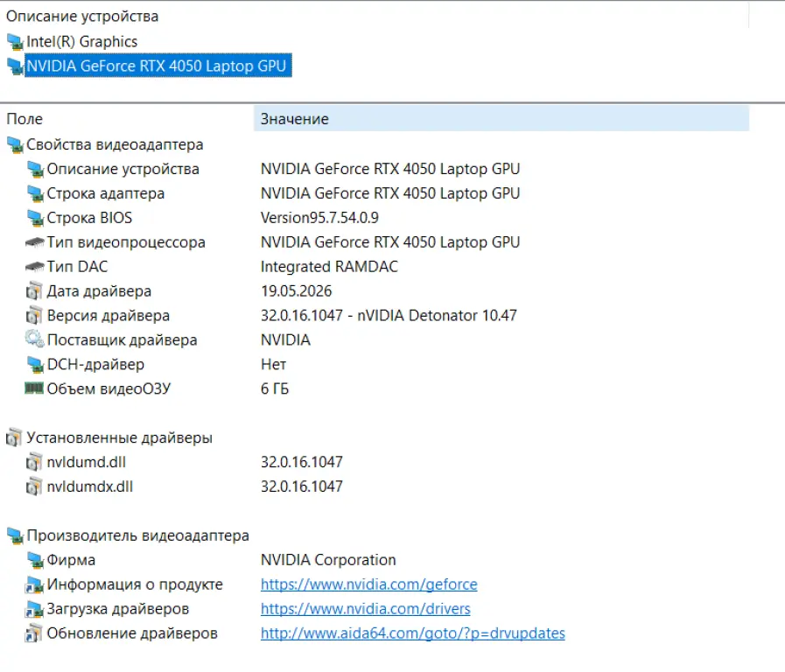Viewport: 785px width, 672px height.
Task: Click the Строка адаптера field label
Action: point(106,193)
